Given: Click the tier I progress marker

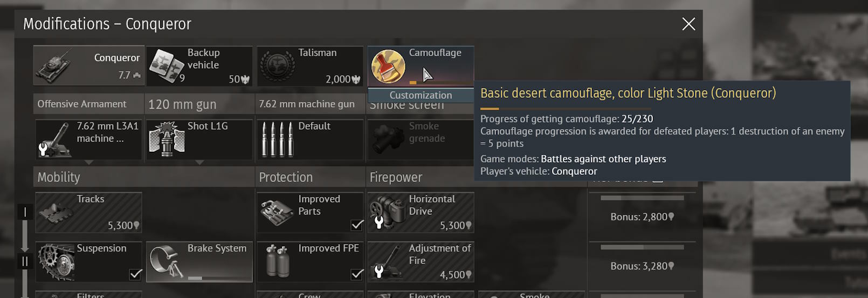Looking at the screenshot, I should tap(25, 212).
